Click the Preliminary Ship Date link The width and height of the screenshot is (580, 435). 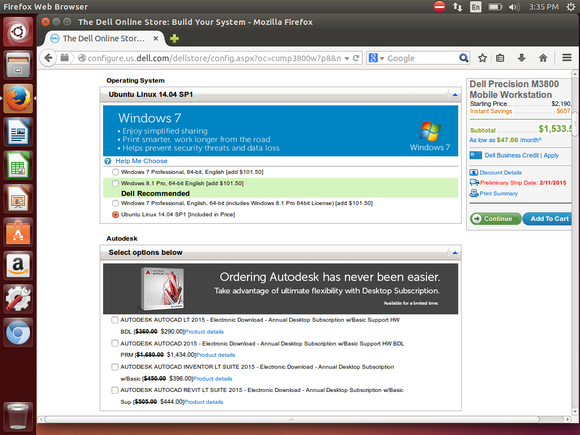(x=523, y=183)
